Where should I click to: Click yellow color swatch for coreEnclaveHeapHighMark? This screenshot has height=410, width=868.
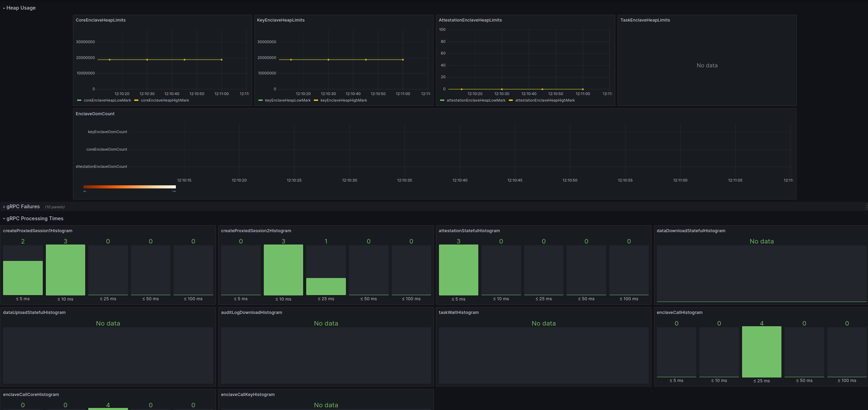pos(137,101)
